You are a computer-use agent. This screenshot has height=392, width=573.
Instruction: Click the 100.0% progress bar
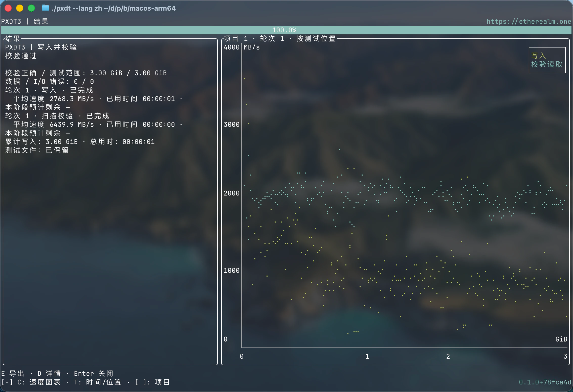[286, 30]
